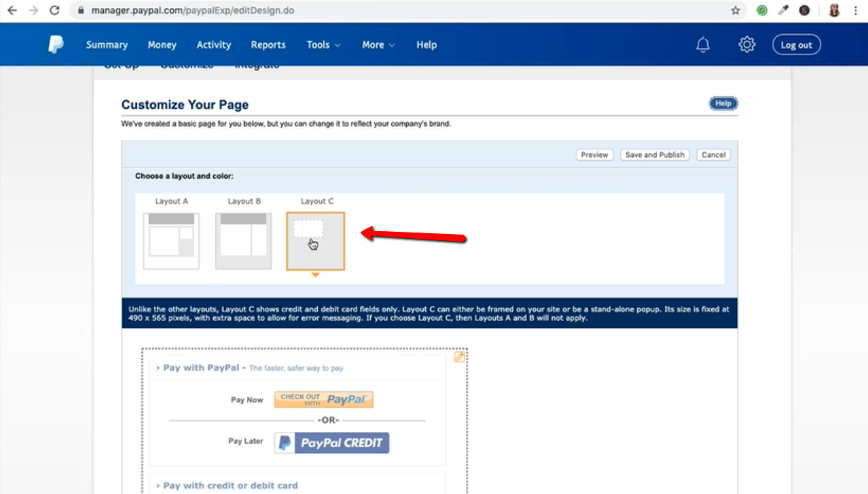Click the green extension icon
Screen dimensions: 868x494
coord(762,11)
